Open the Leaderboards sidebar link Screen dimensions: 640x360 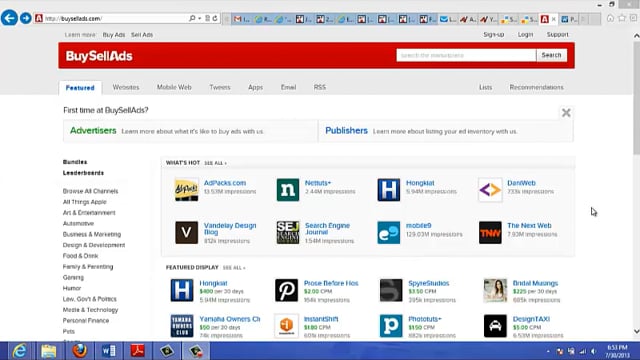click(83, 173)
